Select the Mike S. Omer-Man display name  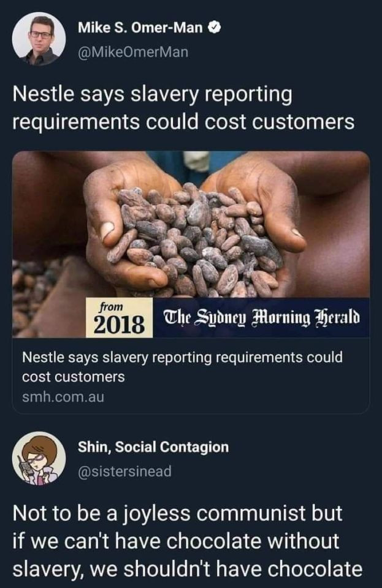(x=140, y=28)
